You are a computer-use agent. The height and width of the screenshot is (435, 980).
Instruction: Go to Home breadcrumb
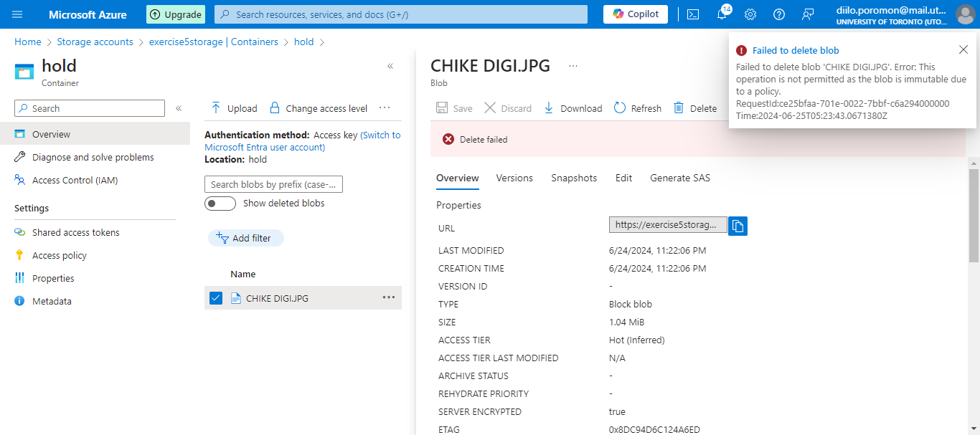click(28, 42)
